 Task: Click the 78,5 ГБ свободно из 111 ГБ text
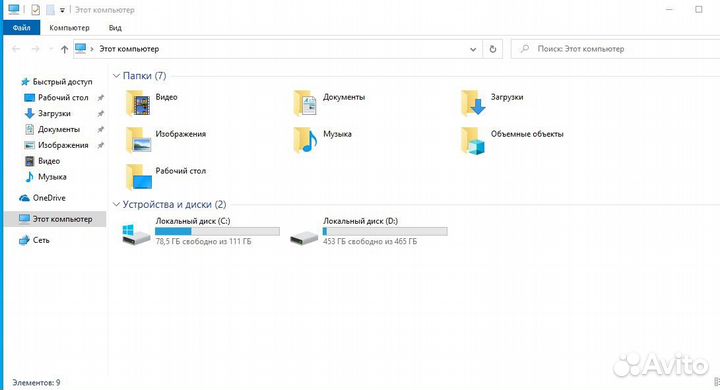(203, 241)
